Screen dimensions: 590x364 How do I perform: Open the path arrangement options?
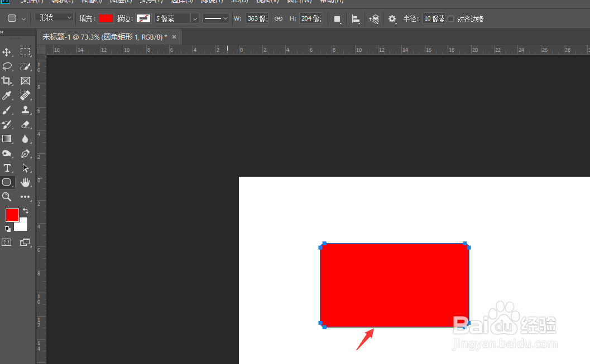374,19
